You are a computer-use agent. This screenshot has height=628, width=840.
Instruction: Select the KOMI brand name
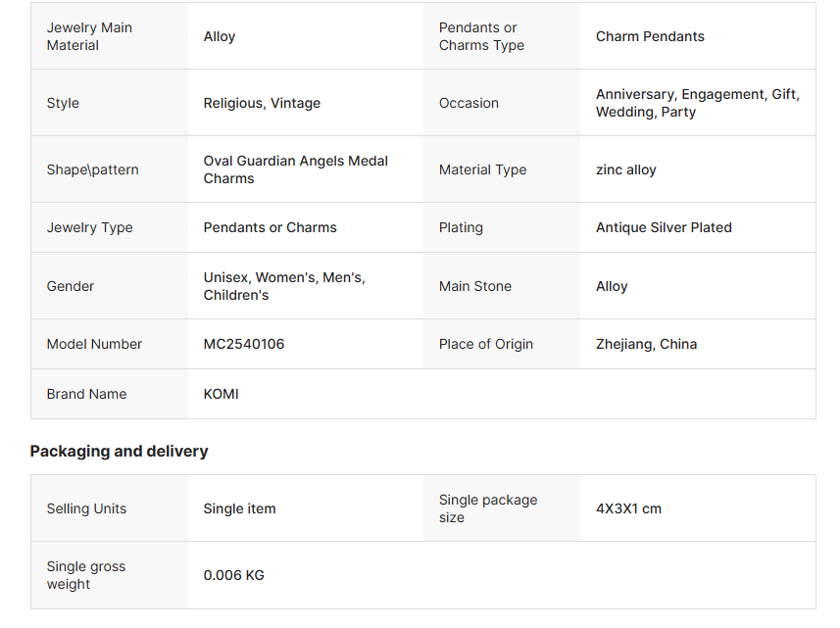tap(221, 394)
